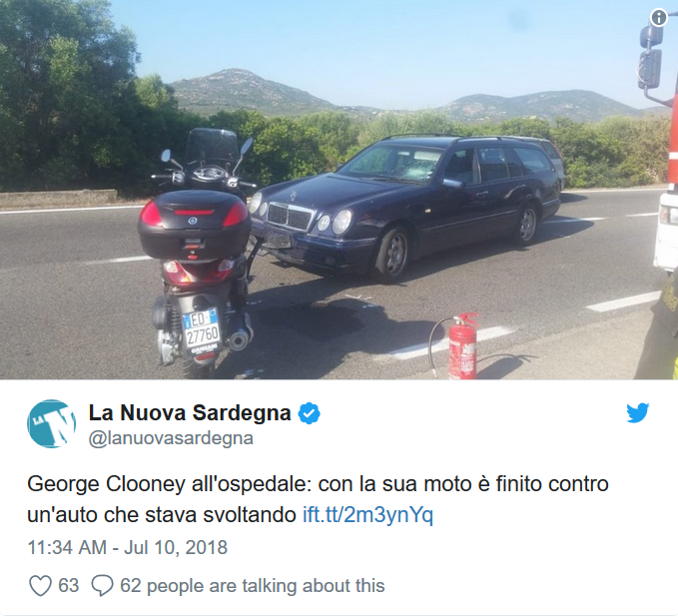Open the tweet timestamp 11:34 AM - Jul 10, 2018
The image size is (678, 616).
[x=128, y=547]
